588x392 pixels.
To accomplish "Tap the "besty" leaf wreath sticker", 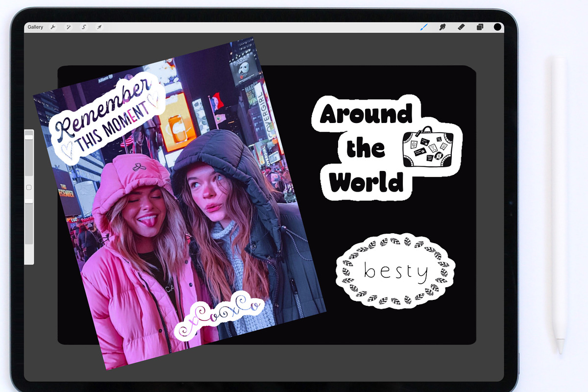I will [395, 271].
